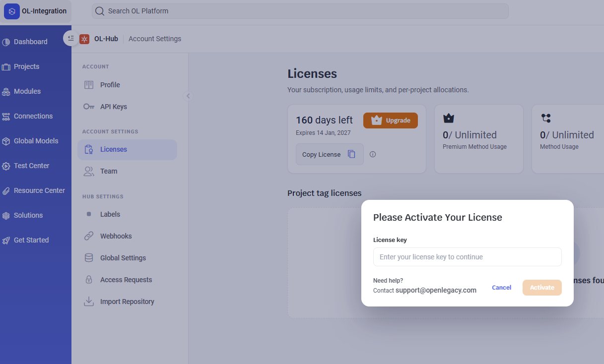Click Cancel in the license dialog

501,288
